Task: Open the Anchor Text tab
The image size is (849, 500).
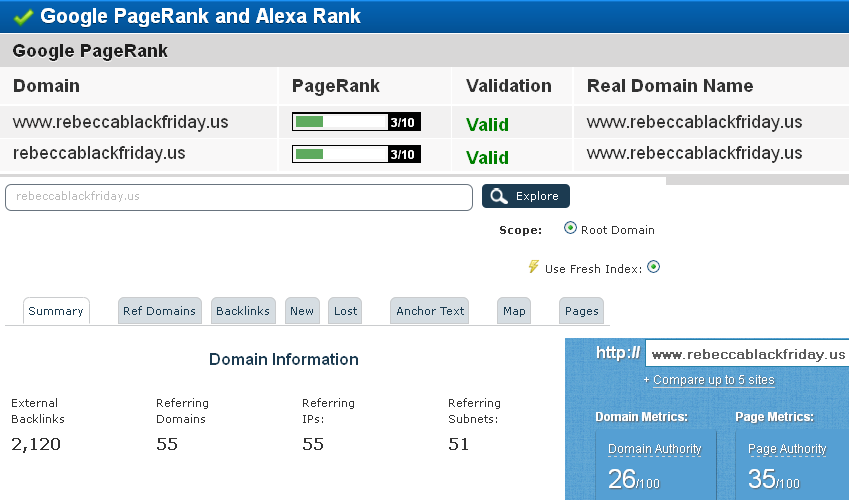Action: coord(429,311)
